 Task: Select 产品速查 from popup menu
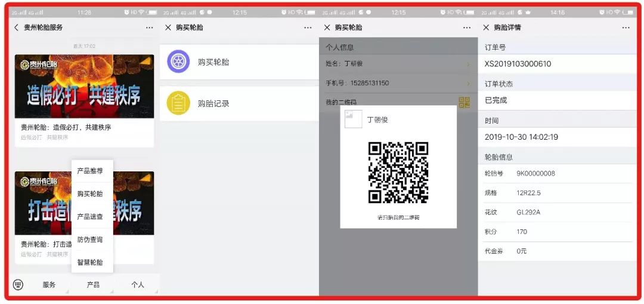point(90,217)
